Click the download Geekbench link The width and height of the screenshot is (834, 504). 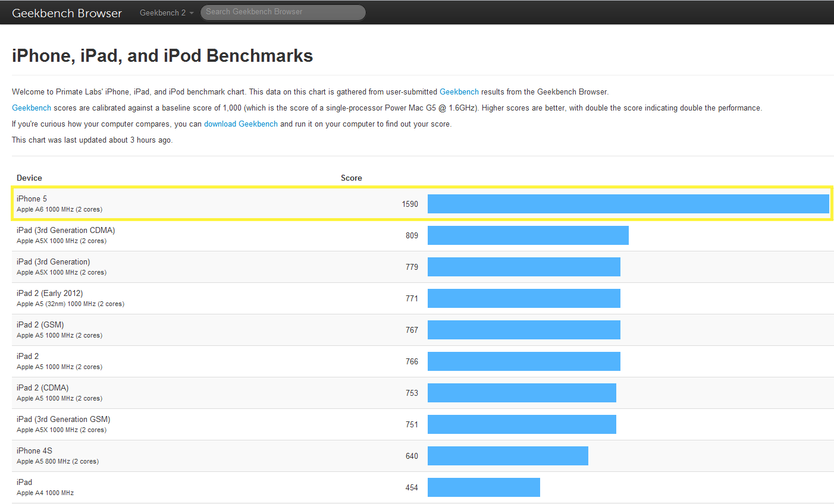point(240,124)
